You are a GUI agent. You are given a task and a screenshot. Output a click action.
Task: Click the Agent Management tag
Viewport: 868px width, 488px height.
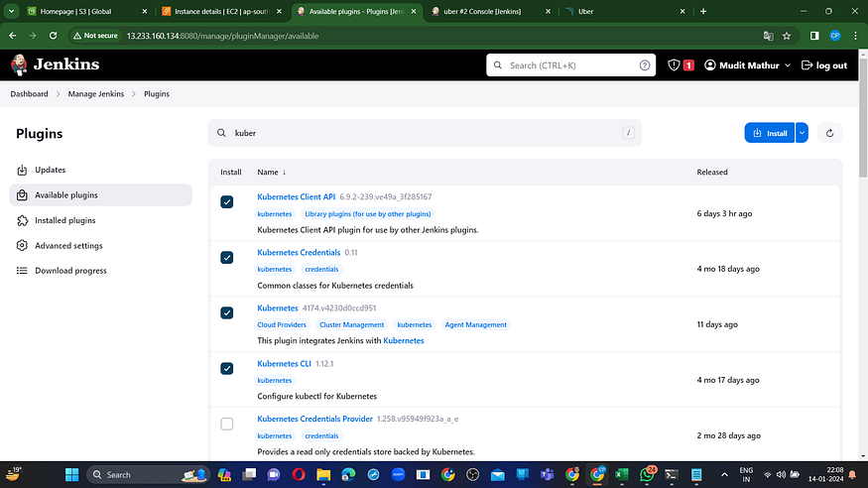(475, 324)
